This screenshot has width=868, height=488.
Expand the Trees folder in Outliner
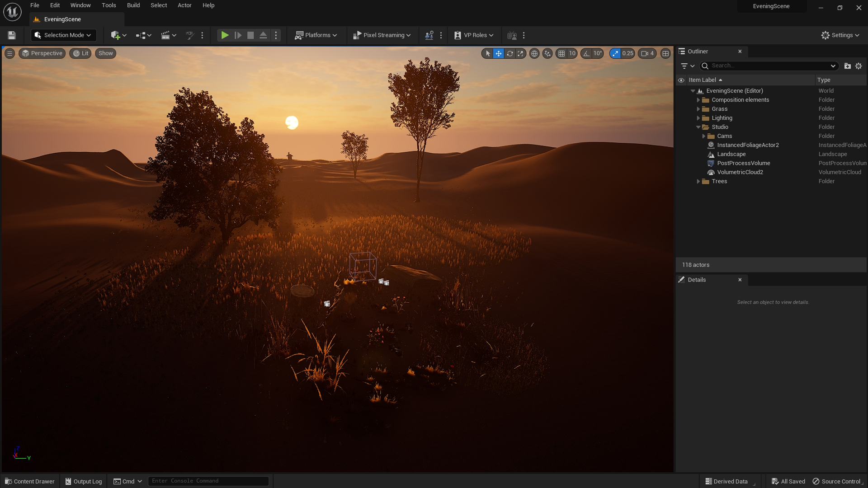click(x=698, y=181)
